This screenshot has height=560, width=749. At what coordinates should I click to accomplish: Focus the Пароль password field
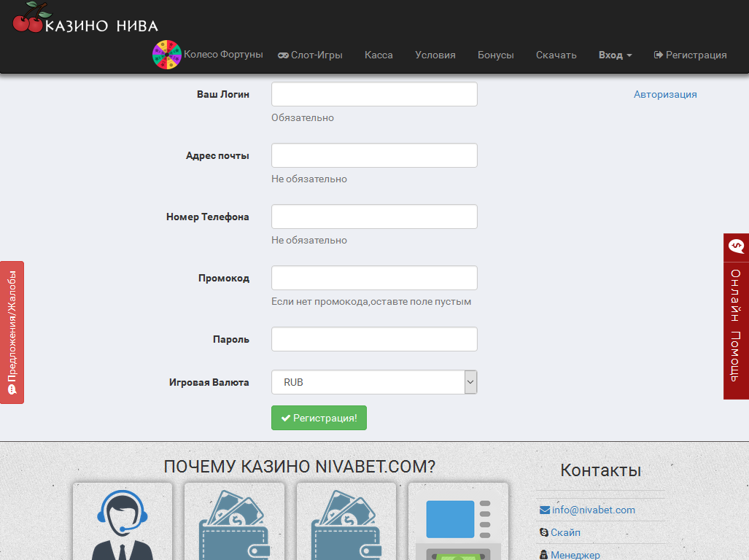(374, 339)
